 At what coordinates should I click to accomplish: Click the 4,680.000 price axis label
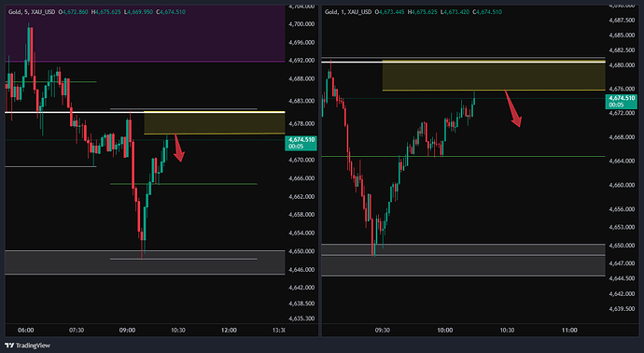coord(623,65)
